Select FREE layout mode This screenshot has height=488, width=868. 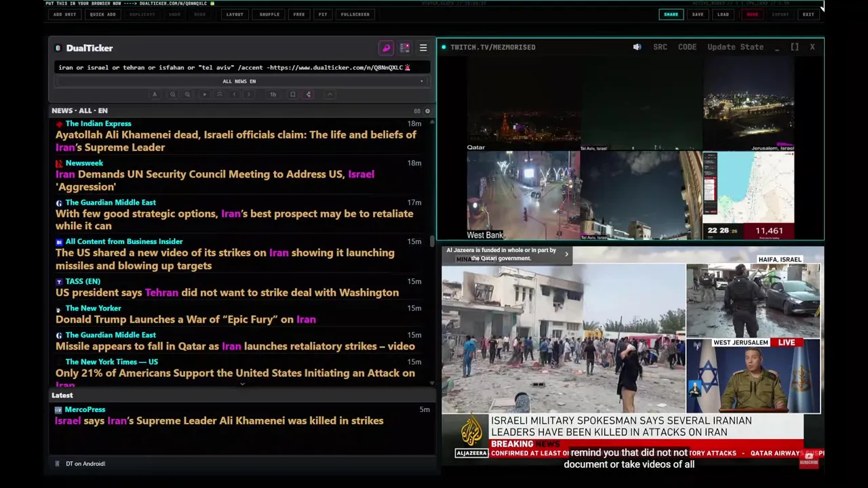click(x=299, y=14)
